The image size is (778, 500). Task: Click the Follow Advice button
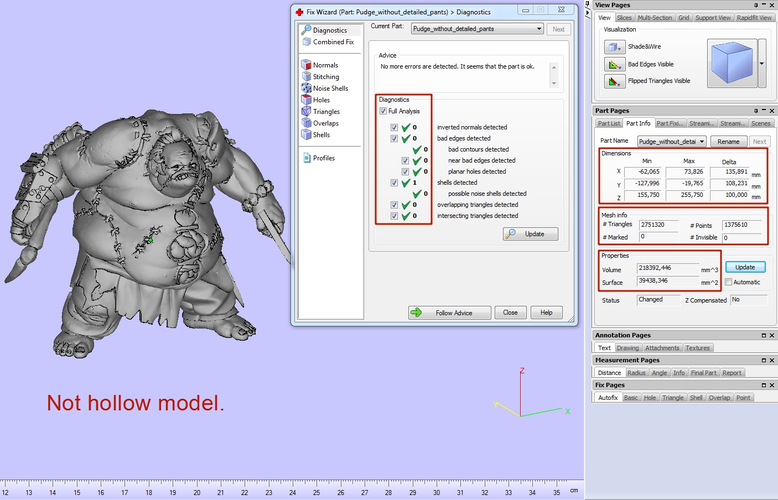click(x=450, y=313)
